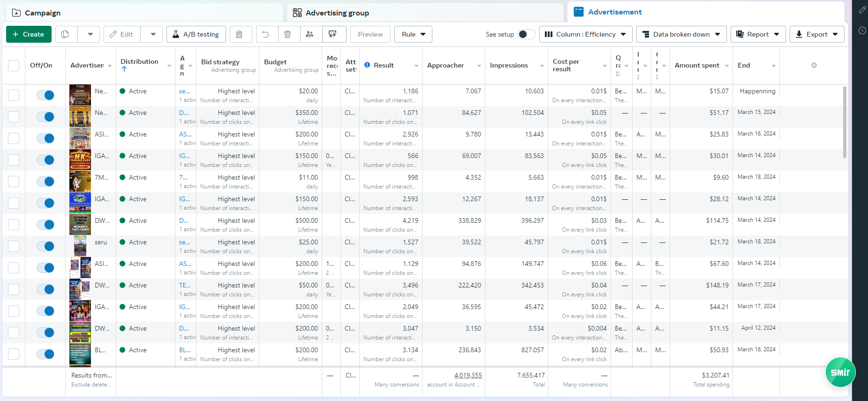The height and width of the screenshot is (401, 868).
Task: Open the Export dropdown
Action: click(817, 34)
